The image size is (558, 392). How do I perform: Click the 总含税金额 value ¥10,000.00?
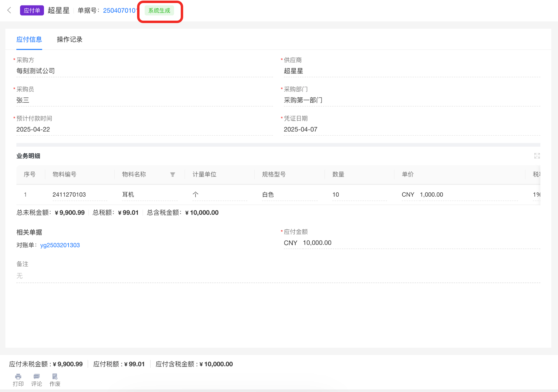click(x=202, y=213)
